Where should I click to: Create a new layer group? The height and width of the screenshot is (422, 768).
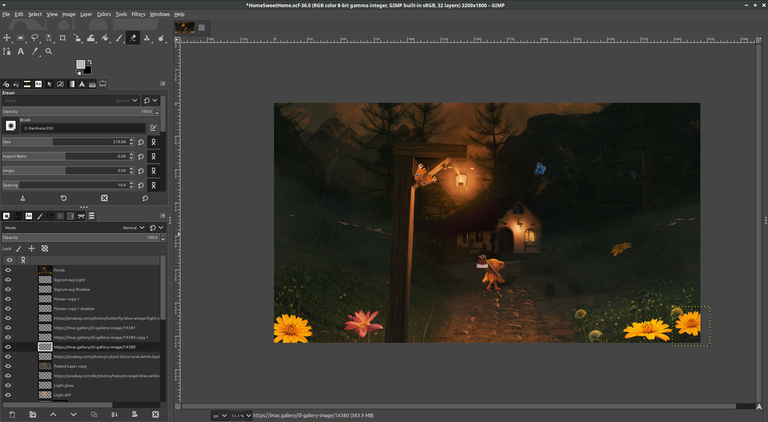tap(33, 415)
